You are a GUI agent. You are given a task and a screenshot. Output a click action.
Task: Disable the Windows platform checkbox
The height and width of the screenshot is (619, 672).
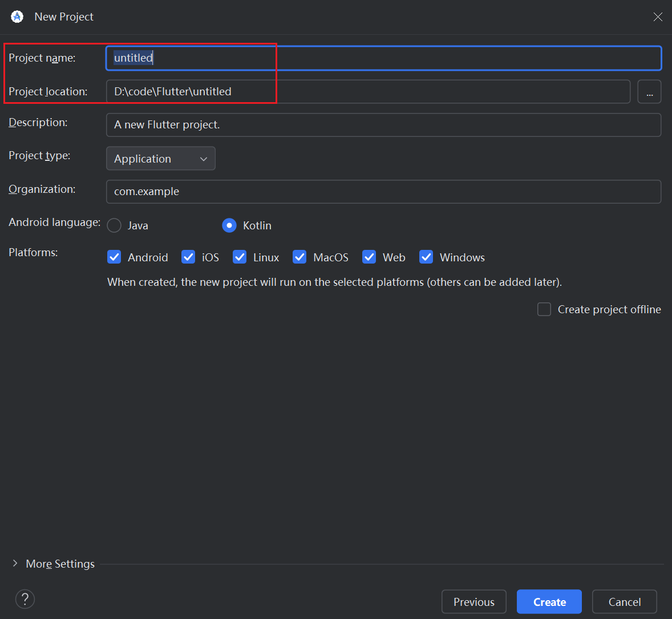[x=426, y=257]
